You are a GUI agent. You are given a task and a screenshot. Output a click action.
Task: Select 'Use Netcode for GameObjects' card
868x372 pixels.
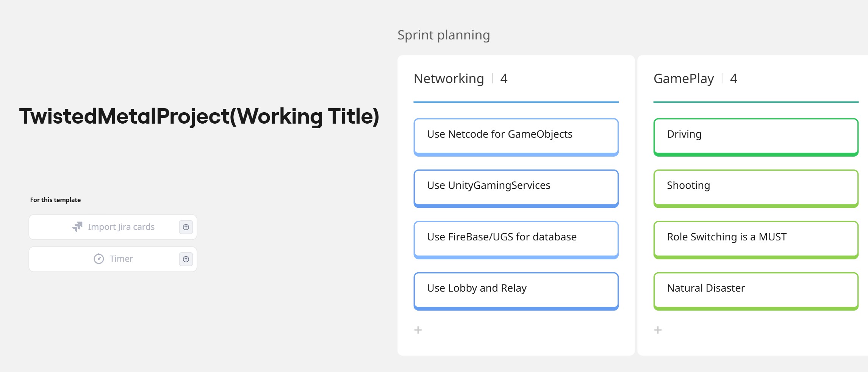point(516,137)
